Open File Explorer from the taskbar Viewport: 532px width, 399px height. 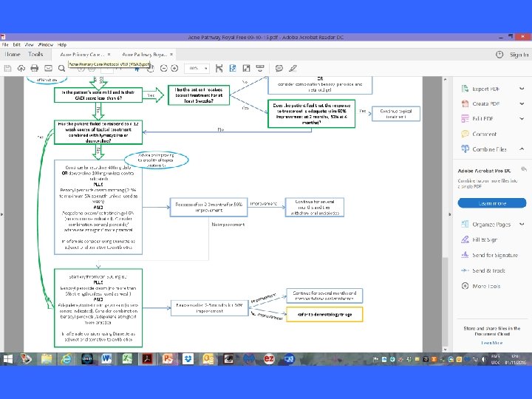point(47,359)
